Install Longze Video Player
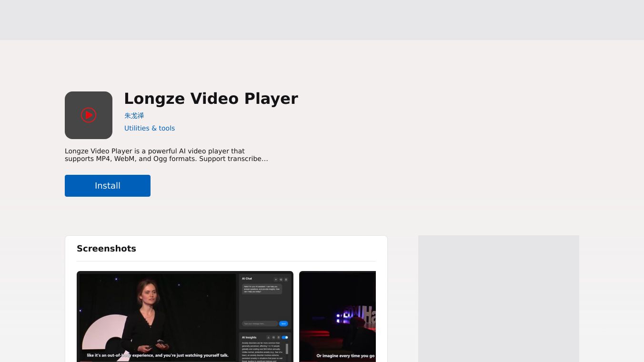 [108, 186]
